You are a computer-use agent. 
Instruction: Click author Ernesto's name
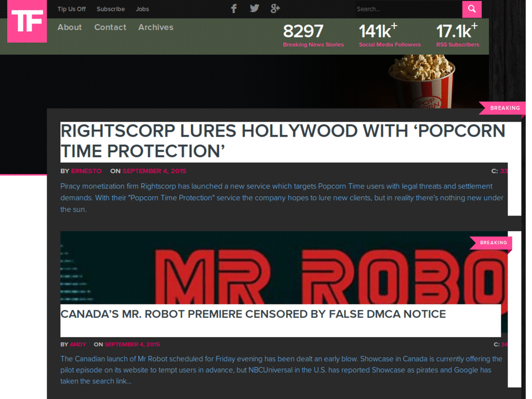86,171
